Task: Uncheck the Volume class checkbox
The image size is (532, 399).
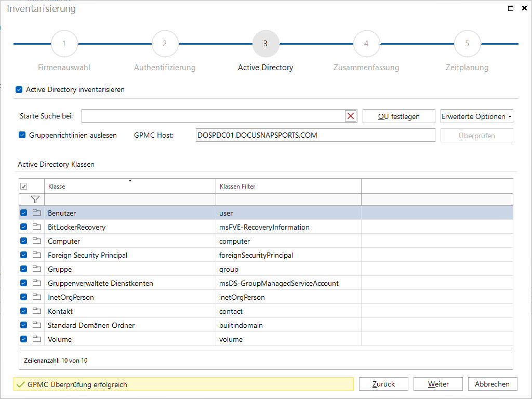Action: pyautogui.click(x=23, y=339)
